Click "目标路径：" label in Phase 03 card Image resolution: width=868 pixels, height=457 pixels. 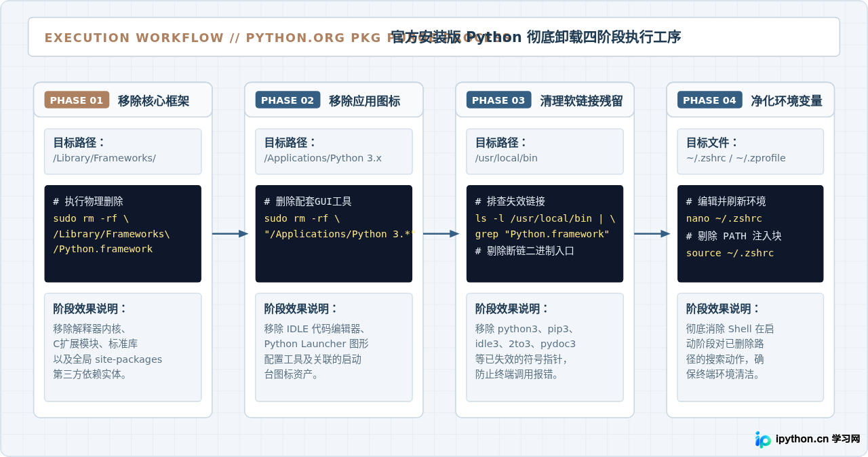pyautogui.click(x=502, y=143)
